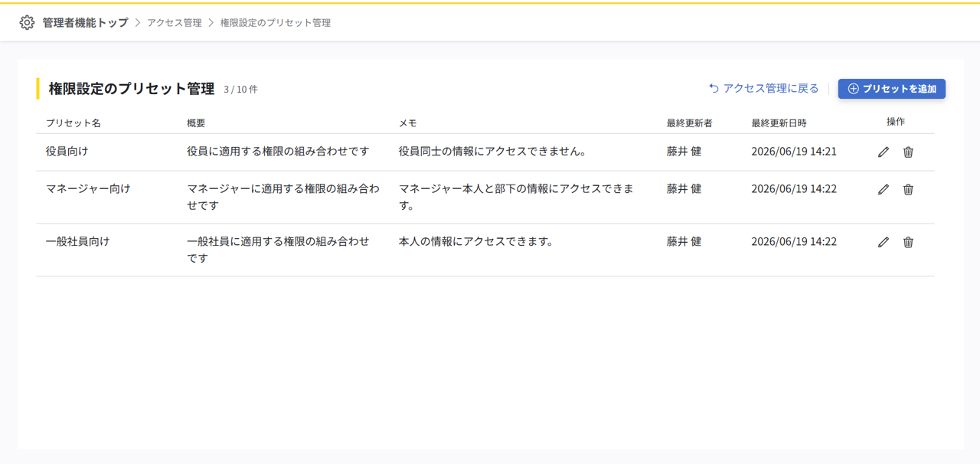Edit the マネージャー向け preset with pencil icon
This screenshot has height=464, width=980.
[x=884, y=189]
